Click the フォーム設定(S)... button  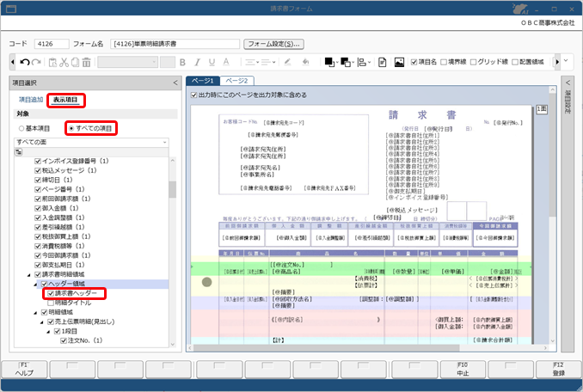pos(273,44)
